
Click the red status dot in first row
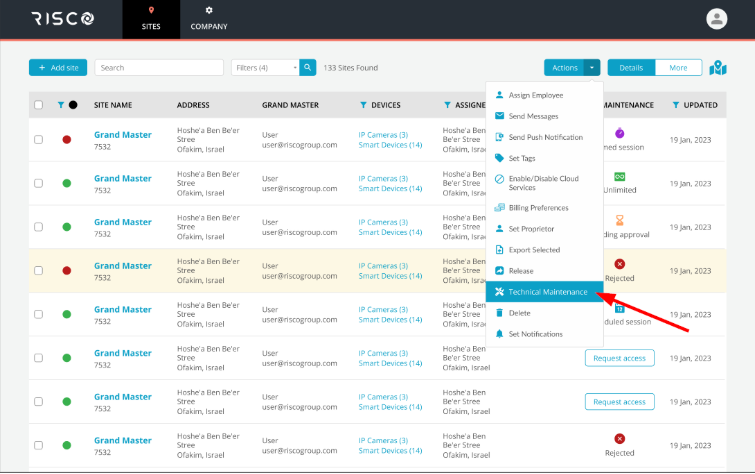[66, 140]
